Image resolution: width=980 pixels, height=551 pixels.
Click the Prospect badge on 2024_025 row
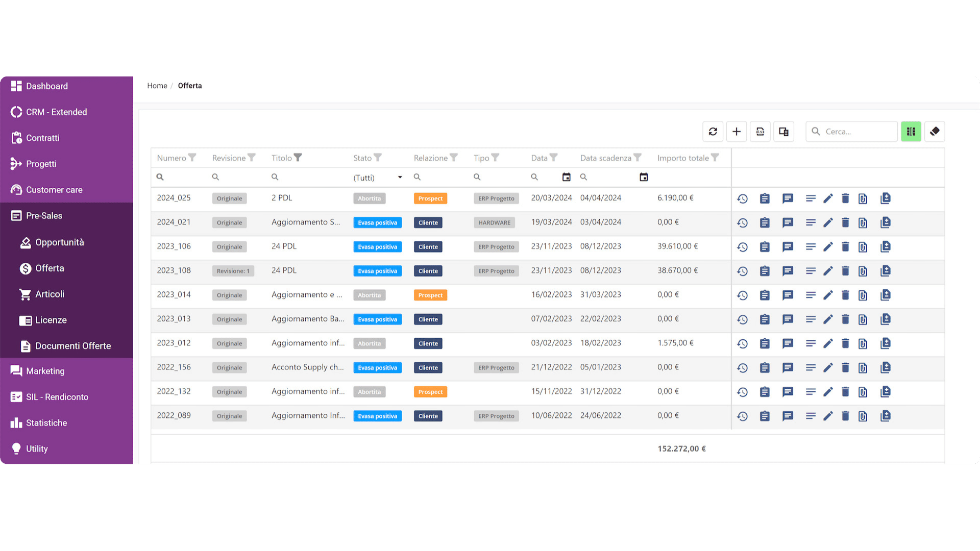[x=430, y=198]
